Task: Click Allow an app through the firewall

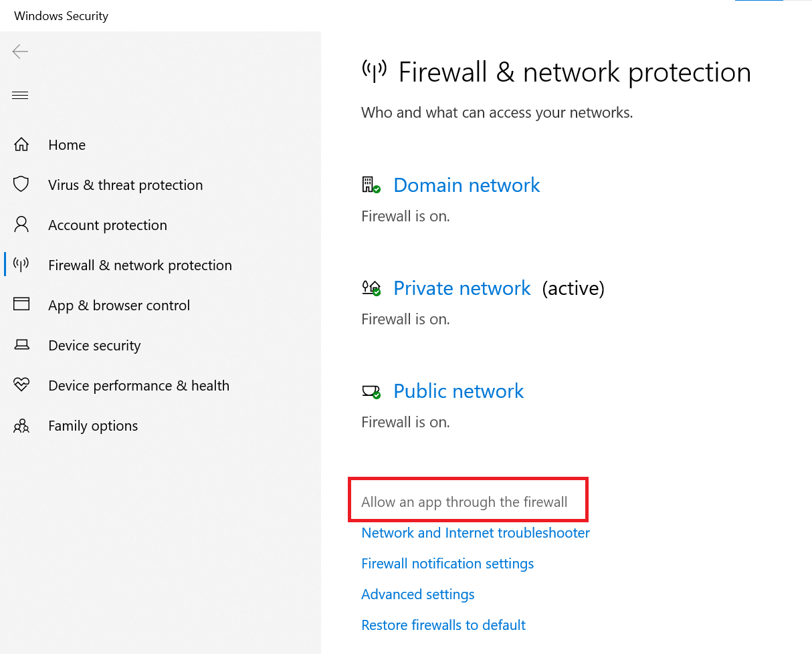Action: coord(464,502)
